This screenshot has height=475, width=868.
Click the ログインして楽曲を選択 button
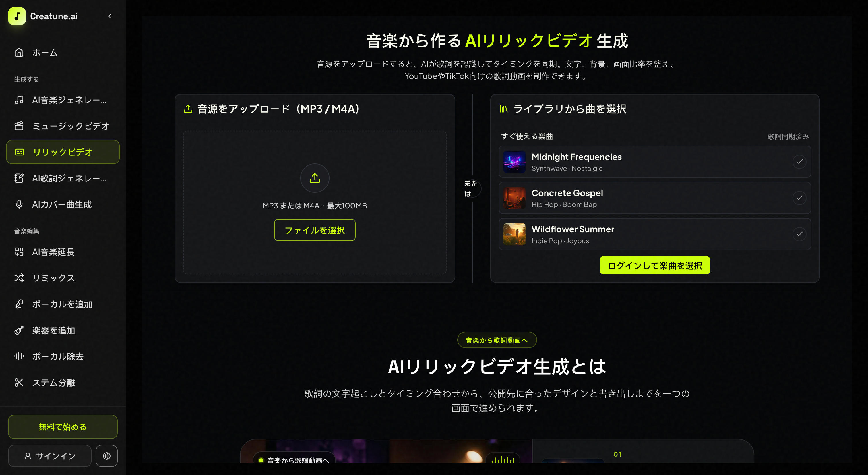tap(655, 265)
